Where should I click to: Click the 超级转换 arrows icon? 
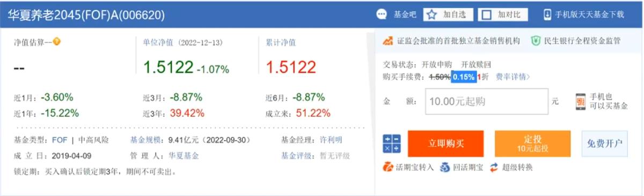tap(494, 168)
